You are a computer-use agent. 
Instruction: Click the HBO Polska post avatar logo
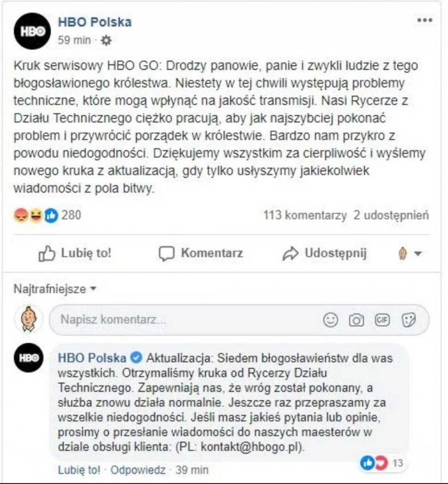tap(32, 31)
